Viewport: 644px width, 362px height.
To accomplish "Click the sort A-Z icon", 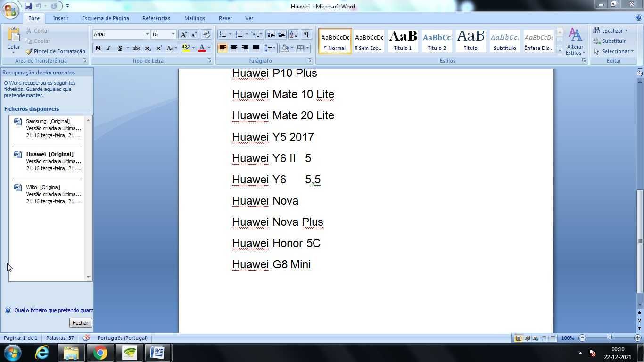I will point(293,34).
